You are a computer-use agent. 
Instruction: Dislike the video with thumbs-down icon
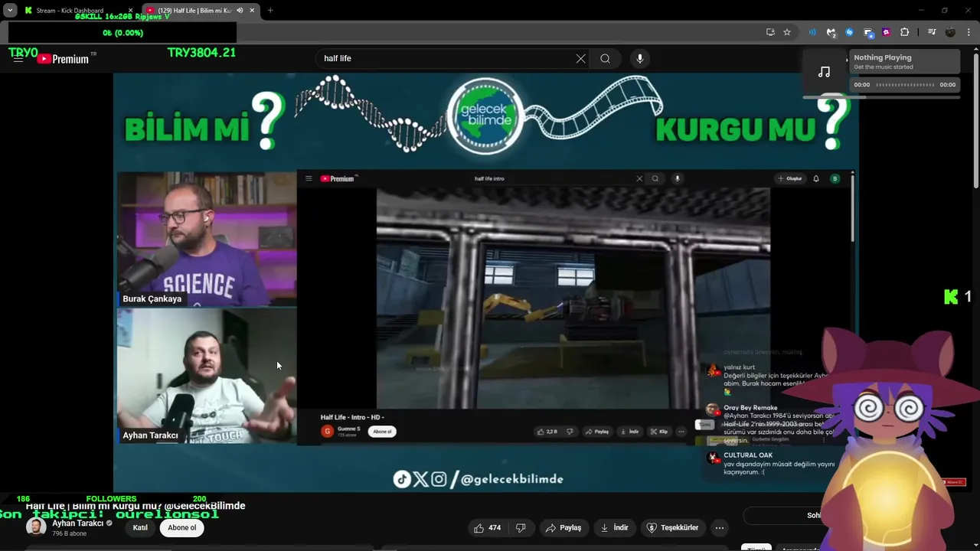pyautogui.click(x=521, y=527)
